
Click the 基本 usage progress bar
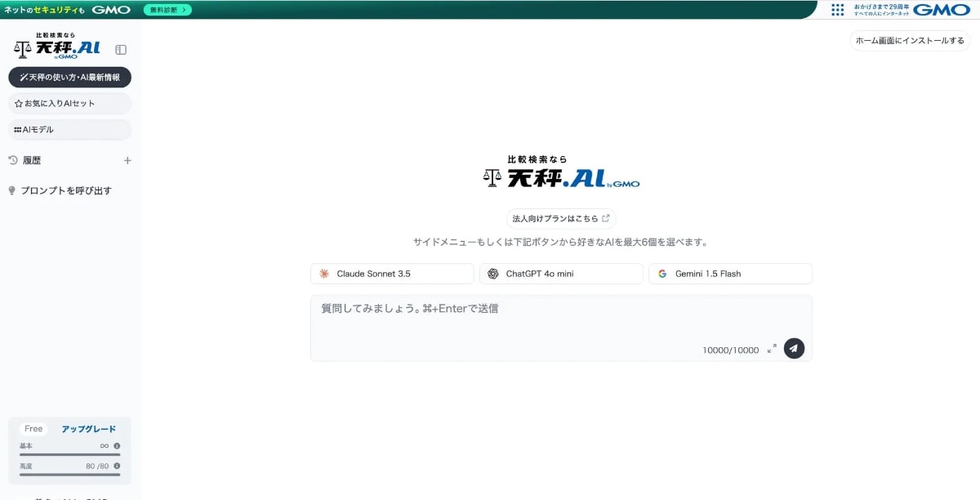click(70, 454)
